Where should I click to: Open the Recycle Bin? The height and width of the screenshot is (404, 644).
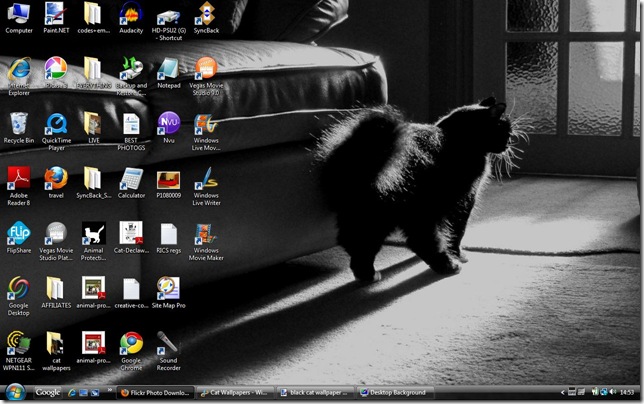pos(18,124)
